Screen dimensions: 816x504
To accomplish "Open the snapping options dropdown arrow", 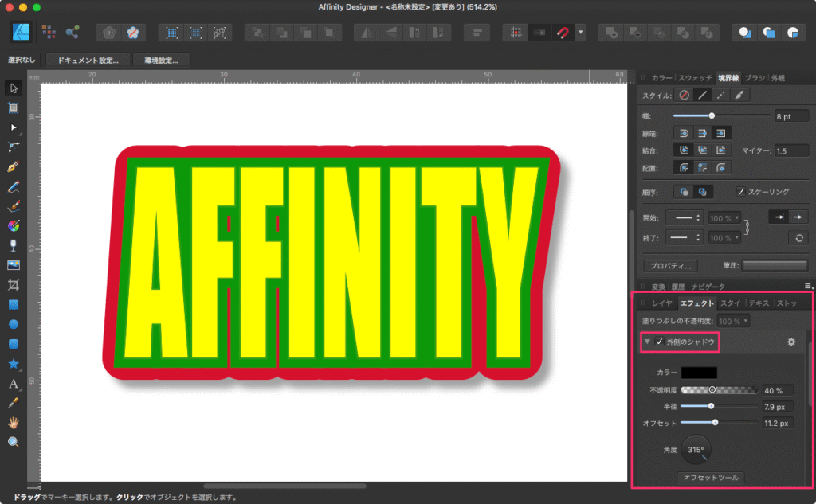I will [581, 33].
